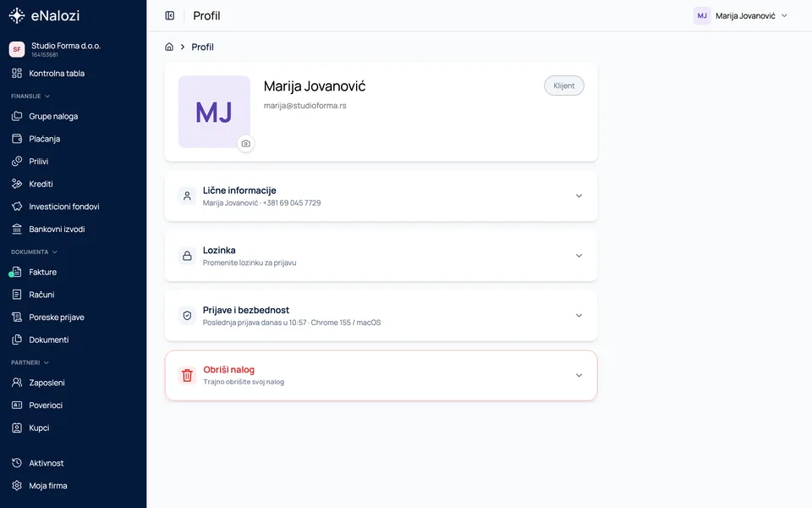This screenshot has width=812, height=508.
Task: Click the Klijent badge button
Action: pyautogui.click(x=564, y=86)
